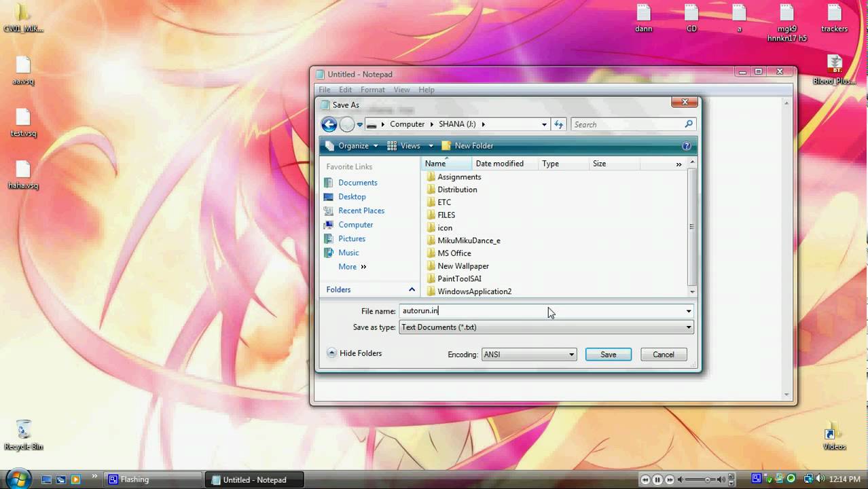
Task: Open Notepad File menu
Action: tap(325, 90)
